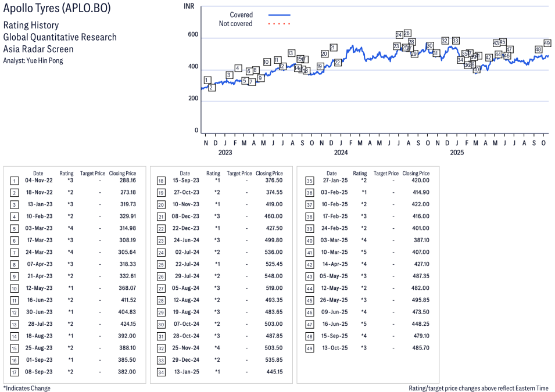Click chart marker 1 on the price line
This screenshot has height=392, width=555.
click(x=207, y=80)
